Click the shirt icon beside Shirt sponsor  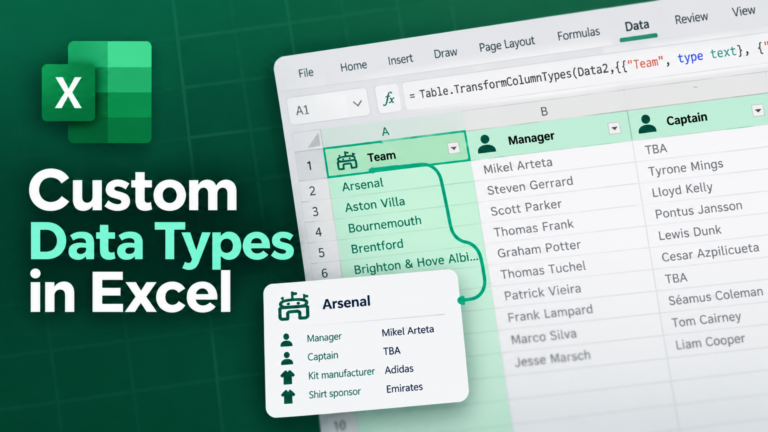click(288, 396)
